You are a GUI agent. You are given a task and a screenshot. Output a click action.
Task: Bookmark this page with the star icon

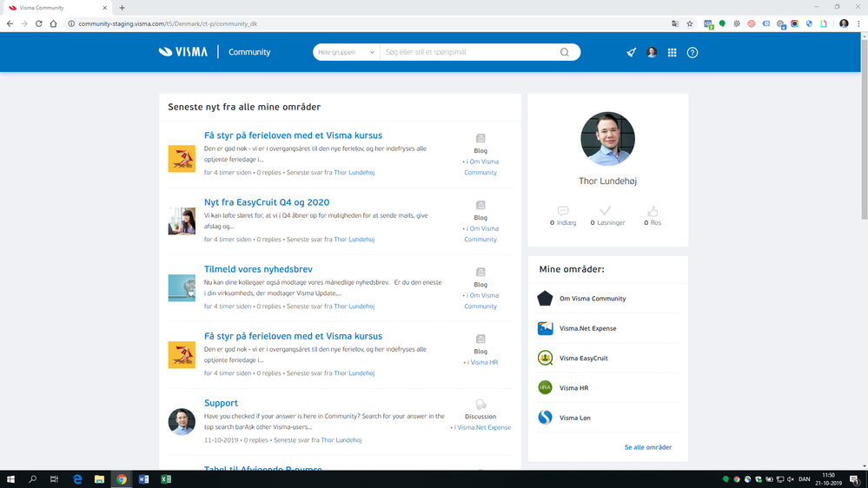point(690,23)
